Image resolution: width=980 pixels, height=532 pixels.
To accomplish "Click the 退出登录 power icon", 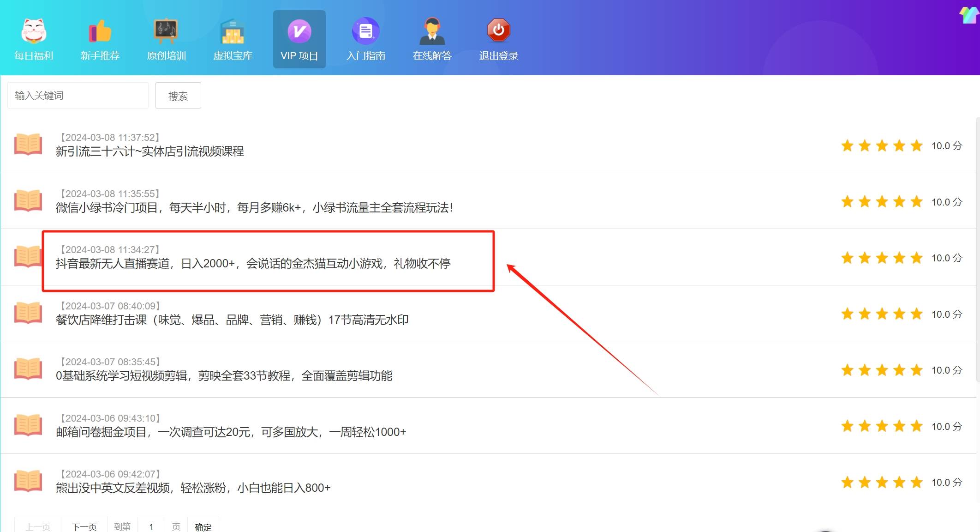I will [499, 31].
